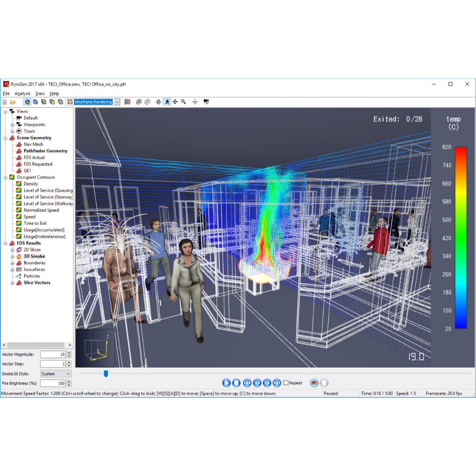Increase Fire Brightness with up arrow

(69, 382)
